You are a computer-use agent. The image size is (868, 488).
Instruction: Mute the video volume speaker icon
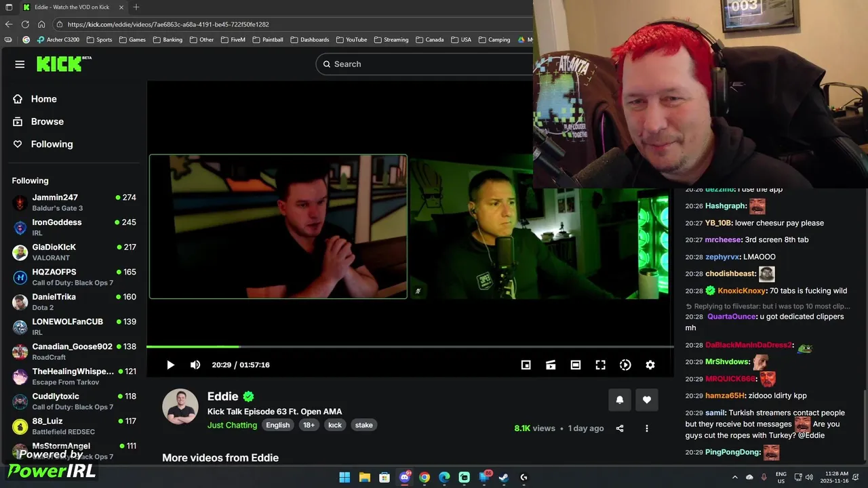click(x=195, y=365)
